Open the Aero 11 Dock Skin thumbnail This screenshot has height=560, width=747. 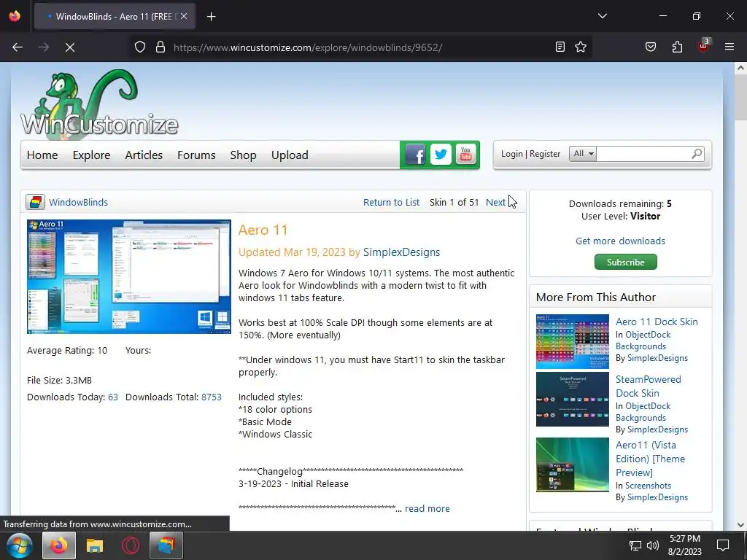point(572,341)
